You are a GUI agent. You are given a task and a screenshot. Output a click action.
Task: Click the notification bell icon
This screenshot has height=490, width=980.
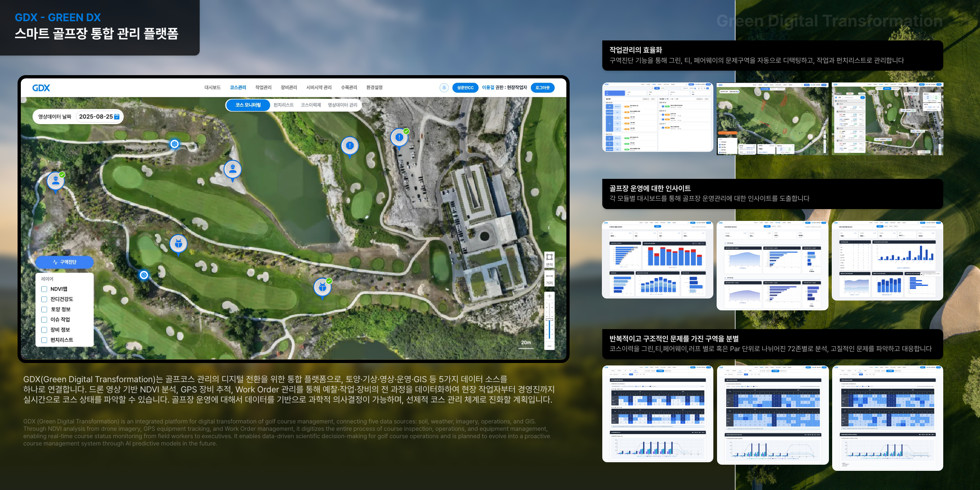pyautogui.click(x=444, y=88)
